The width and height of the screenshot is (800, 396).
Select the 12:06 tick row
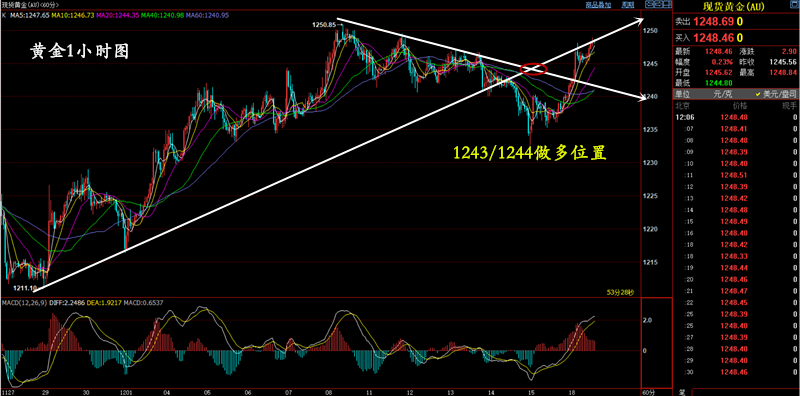737,117
